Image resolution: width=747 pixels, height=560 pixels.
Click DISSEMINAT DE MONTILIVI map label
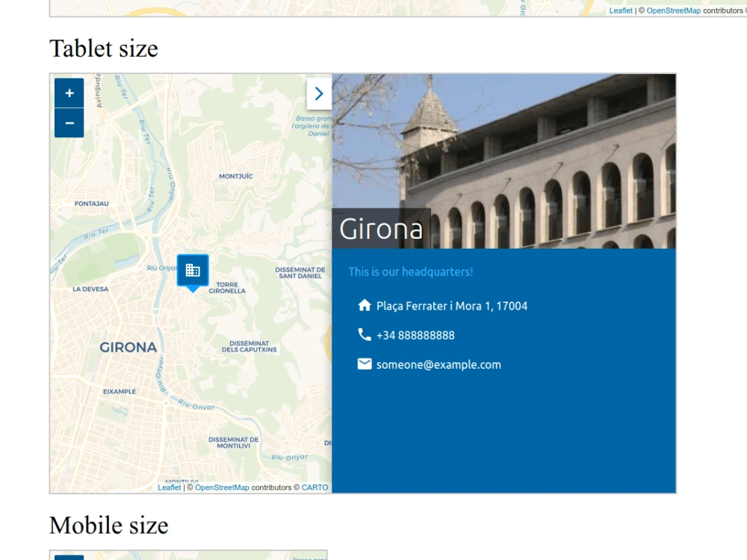pos(233,443)
